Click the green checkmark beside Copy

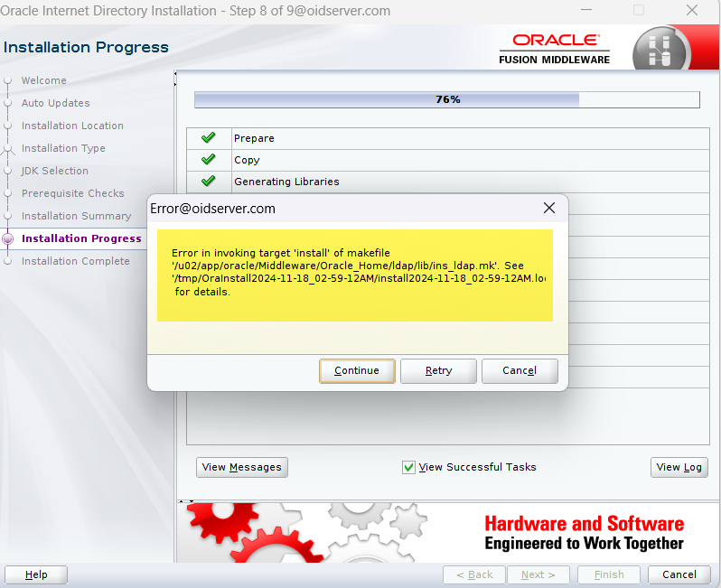pos(209,160)
